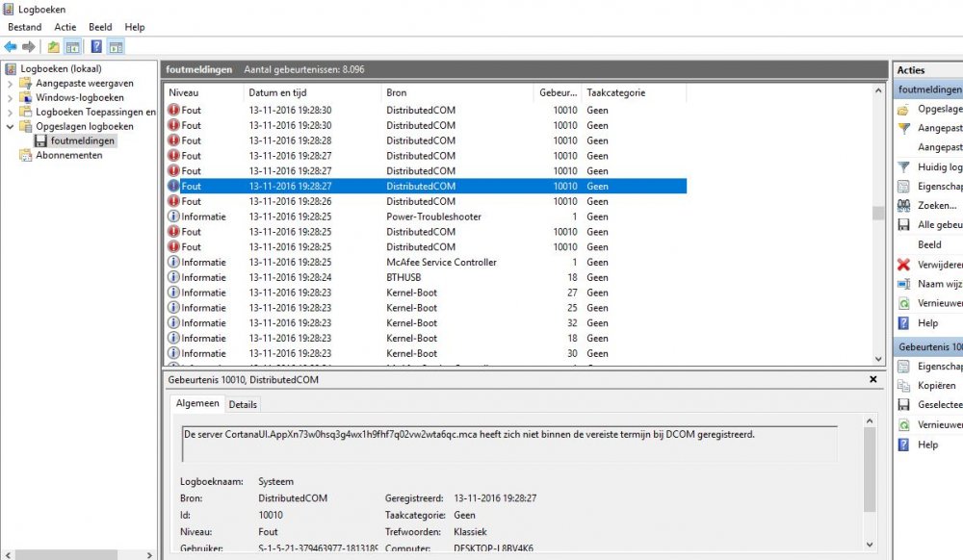Click the event list vertical scrollbar thumb
The image size is (963, 560).
pyautogui.click(x=877, y=214)
